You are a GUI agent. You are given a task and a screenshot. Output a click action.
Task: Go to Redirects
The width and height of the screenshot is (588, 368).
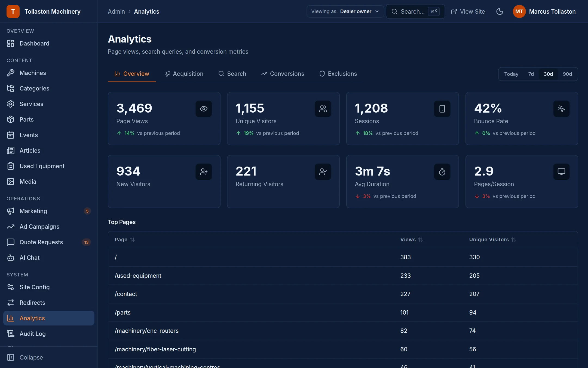(49, 303)
